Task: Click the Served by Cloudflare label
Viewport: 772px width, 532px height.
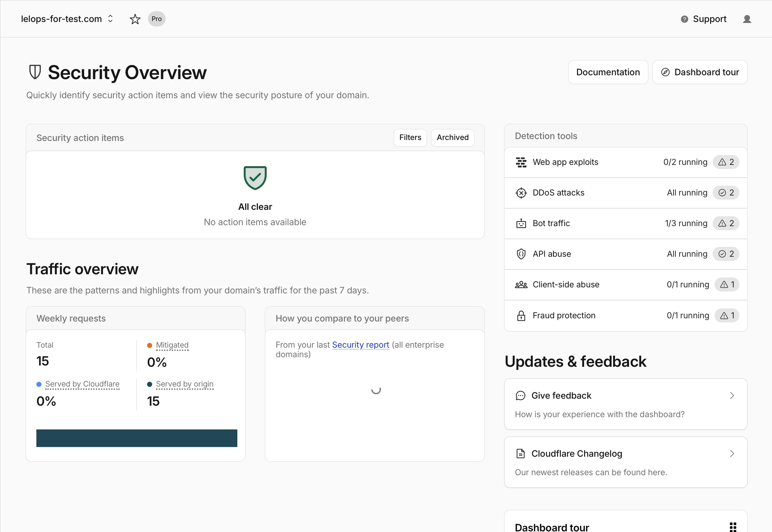Action: pyautogui.click(x=82, y=384)
